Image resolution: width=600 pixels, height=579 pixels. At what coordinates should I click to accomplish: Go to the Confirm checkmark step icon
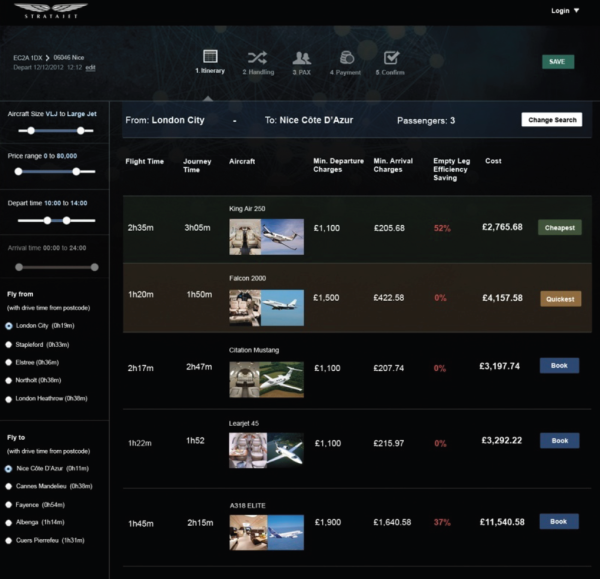coord(391,58)
